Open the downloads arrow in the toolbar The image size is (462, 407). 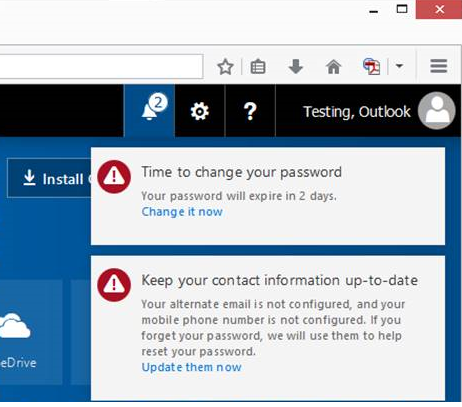[x=296, y=66]
